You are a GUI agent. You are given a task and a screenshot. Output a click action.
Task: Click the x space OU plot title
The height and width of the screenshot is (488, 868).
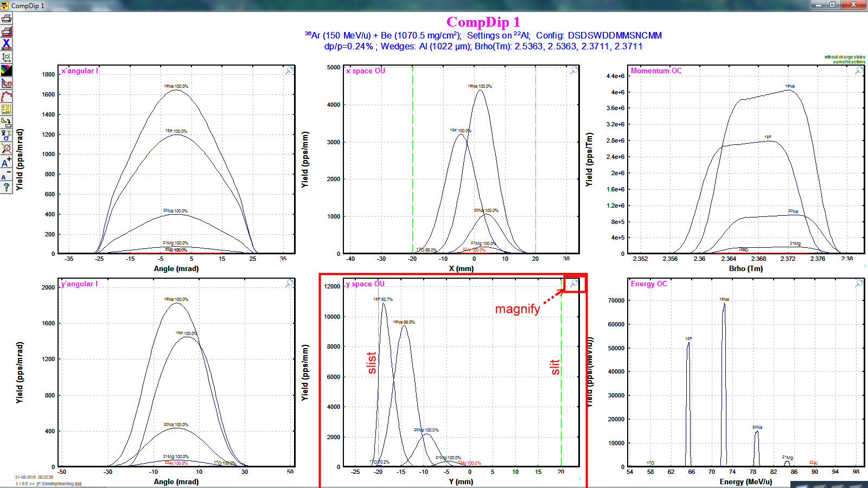pyautogui.click(x=365, y=71)
